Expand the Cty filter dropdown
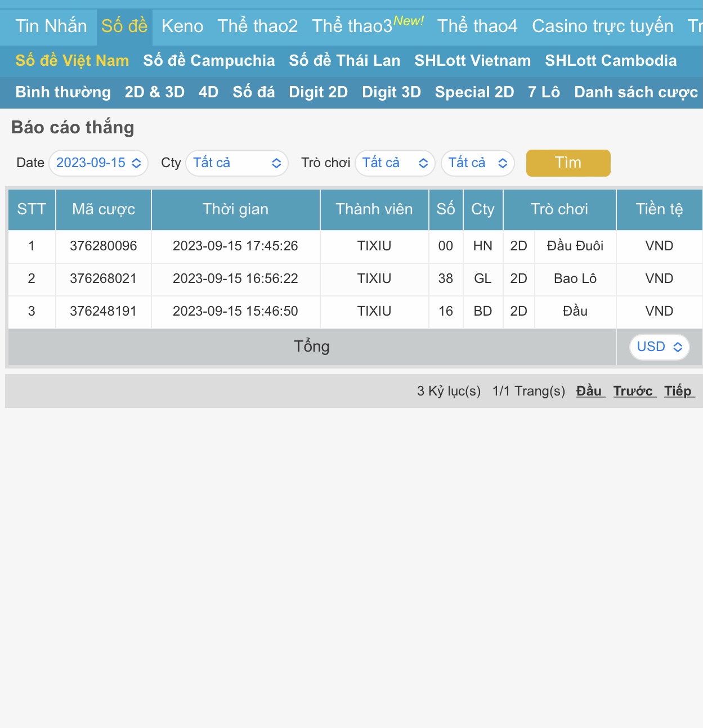The image size is (703, 728). [237, 163]
